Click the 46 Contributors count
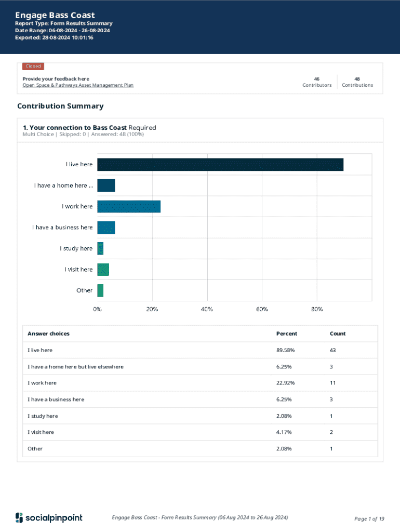 (x=317, y=82)
